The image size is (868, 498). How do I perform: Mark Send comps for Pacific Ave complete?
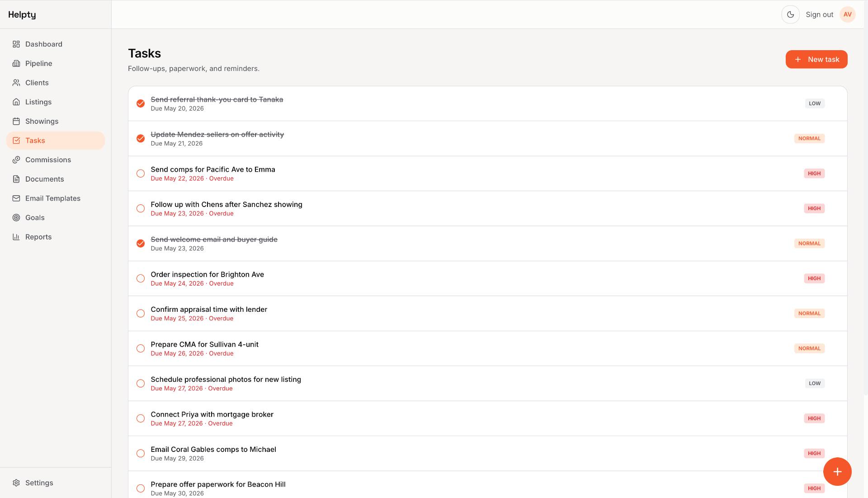click(x=141, y=174)
